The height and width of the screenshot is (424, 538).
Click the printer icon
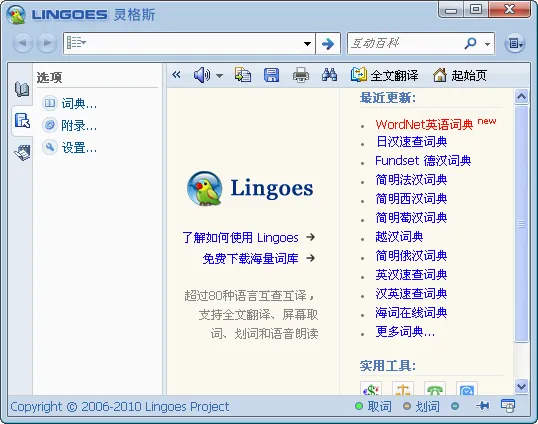[x=301, y=75]
